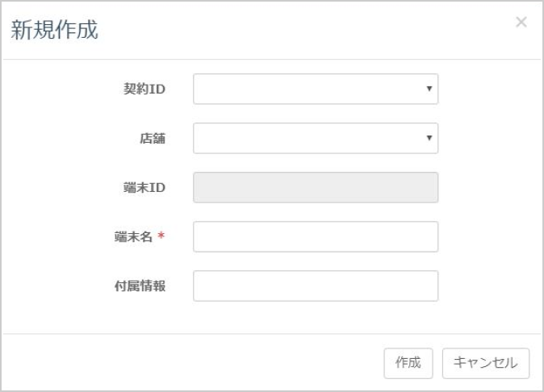Click the 店舗 field label

point(153,138)
